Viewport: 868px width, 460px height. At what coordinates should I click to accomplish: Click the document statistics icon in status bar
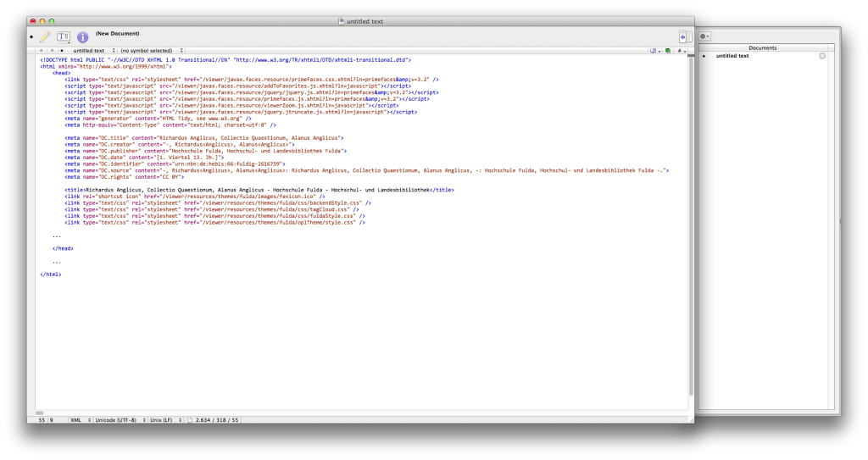(190, 420)
